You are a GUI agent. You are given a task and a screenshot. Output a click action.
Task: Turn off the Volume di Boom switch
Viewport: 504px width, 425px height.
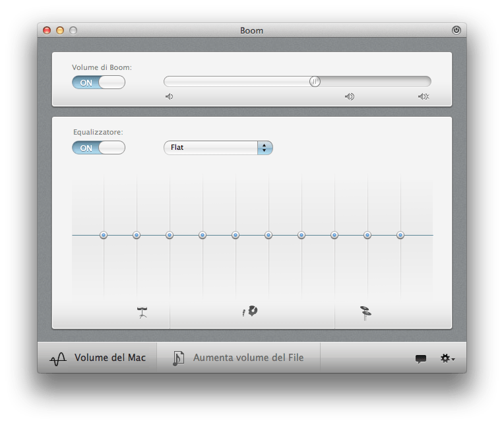(98, 82)
